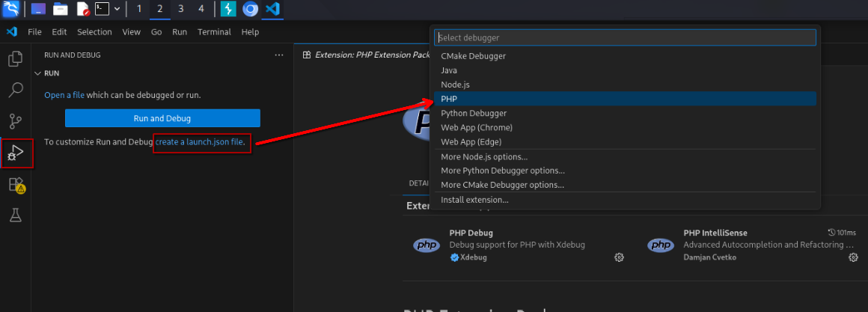868x312 pixels.
Task: Click the PHP IntelliSense extension logo
Action: coord(661,245)
